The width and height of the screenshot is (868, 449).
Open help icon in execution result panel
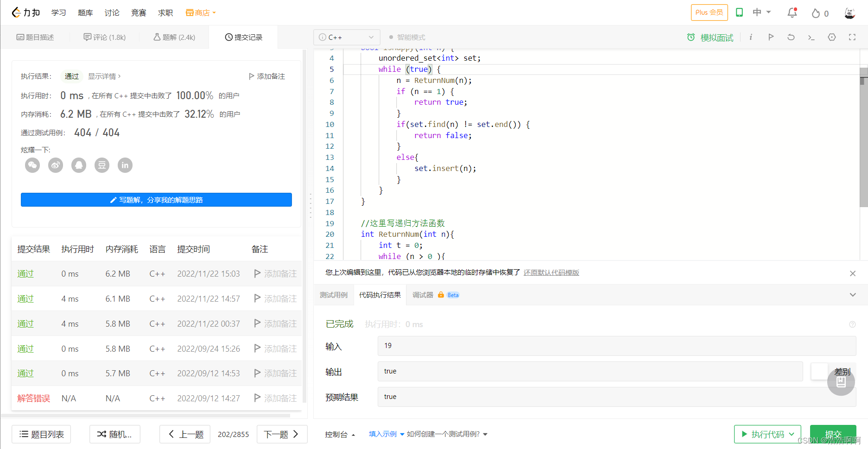[x=852, y=324]
